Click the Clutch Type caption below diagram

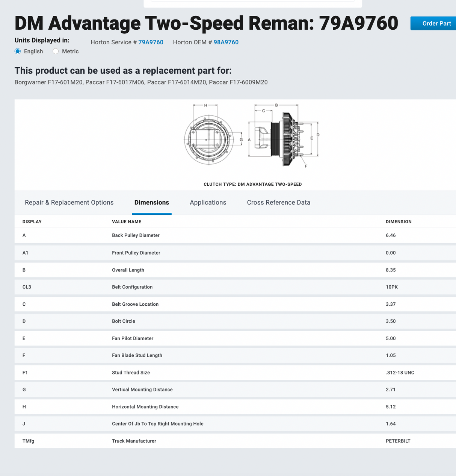pyautogui.click(x=253, y=184)
